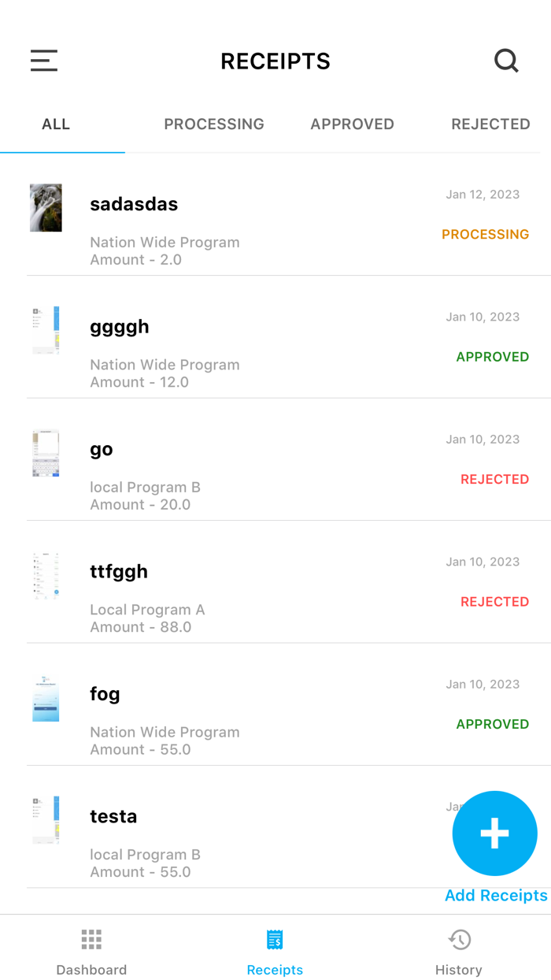The width and height of the screenshot is (551, 980).
Task: Open the testa receipt entry
Action: coord(113,817)
